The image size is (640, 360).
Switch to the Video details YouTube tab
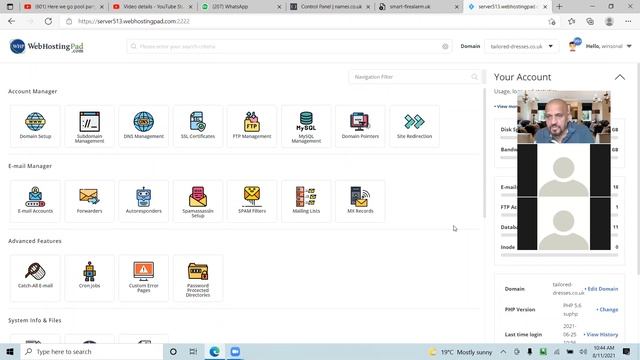coord(152,7)
